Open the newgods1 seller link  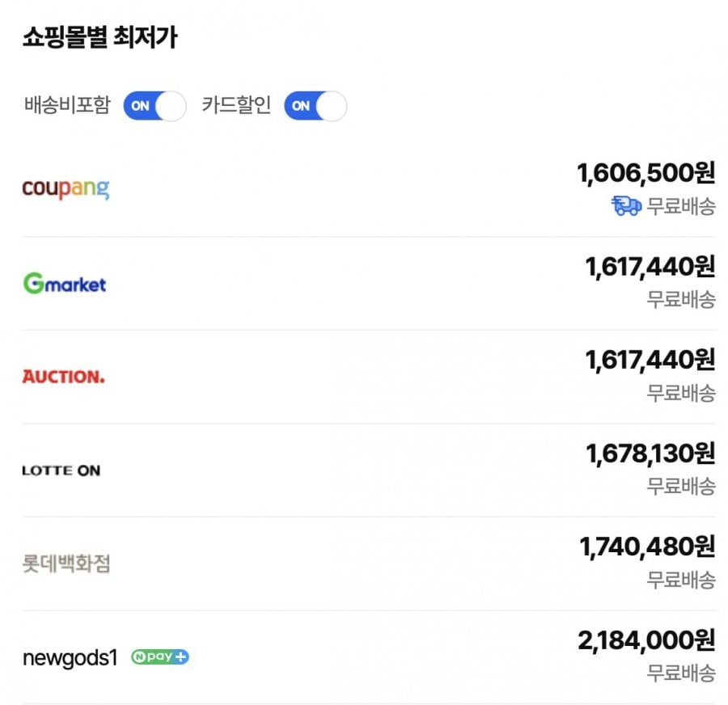click(70, 658)
